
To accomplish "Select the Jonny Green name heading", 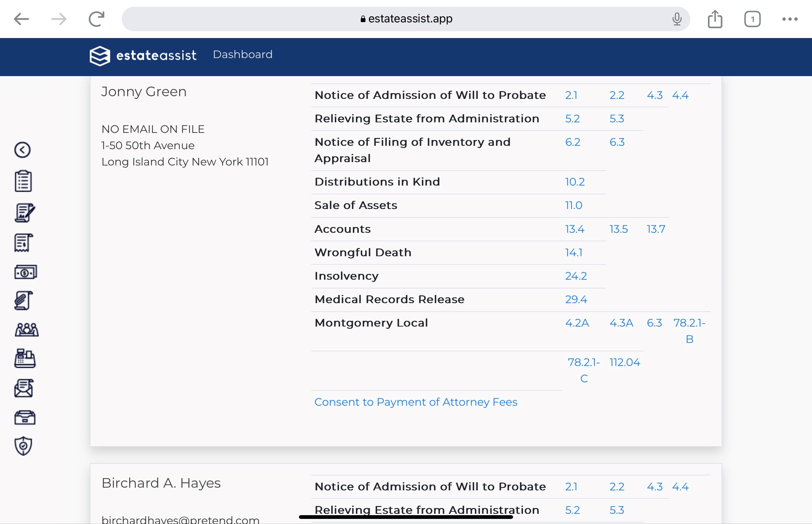I will point(144,92).
